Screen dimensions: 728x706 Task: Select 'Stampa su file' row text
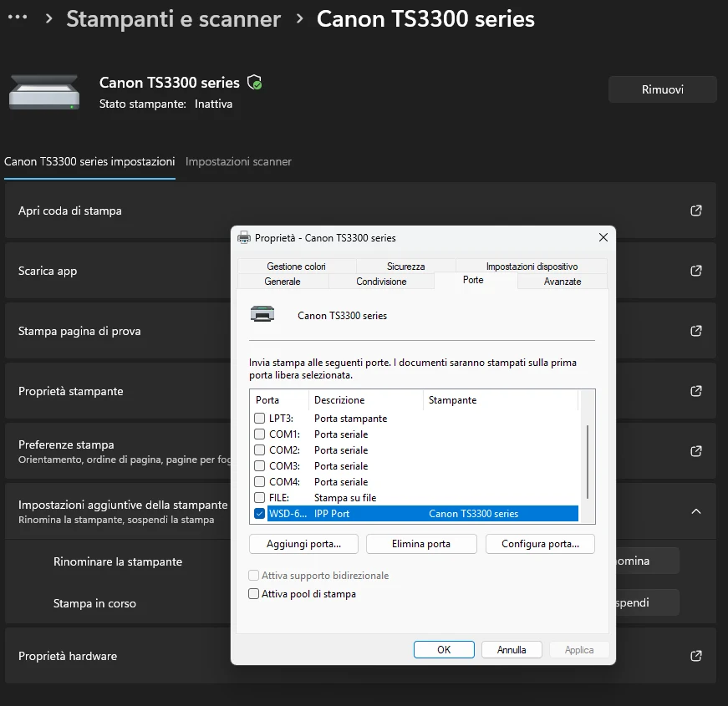click(x=345, y=498)
